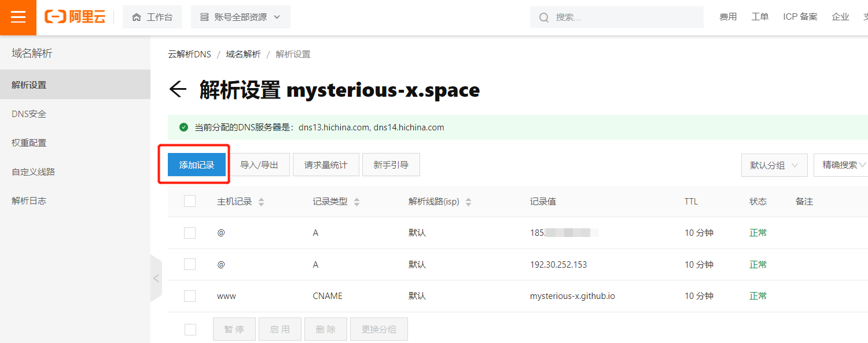Image resolution: width=868 pixels, height=343 pixels.
Task: Open the 默认分组 group dropdown
Action: coord(774,165)
